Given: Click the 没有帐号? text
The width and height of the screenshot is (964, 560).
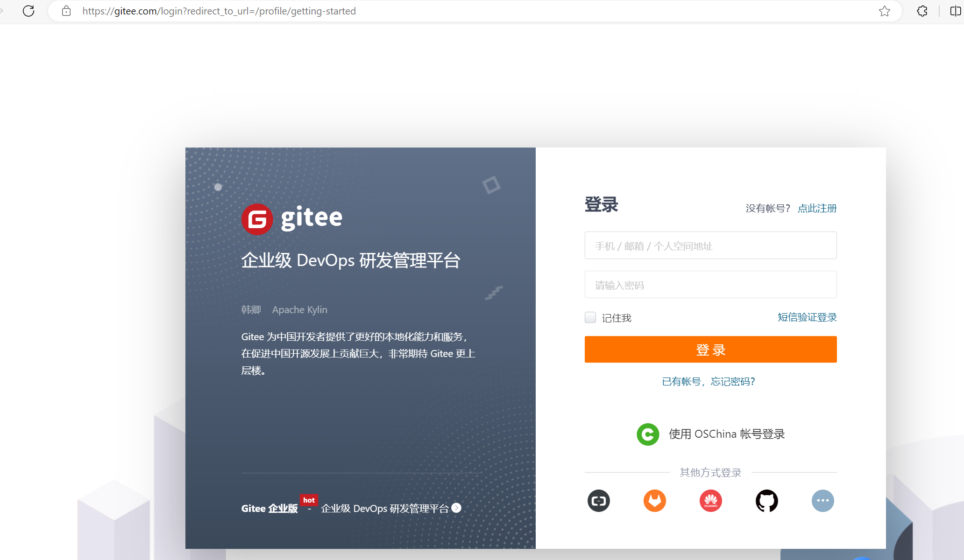Looking at the screenshot, I should pyautogui.click(x=767, y=208).
